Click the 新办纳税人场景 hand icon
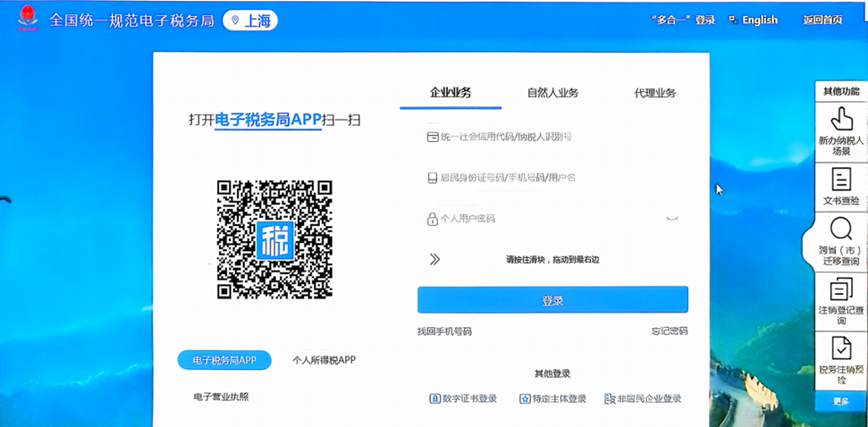868x427 pixels. click(841, 119)
